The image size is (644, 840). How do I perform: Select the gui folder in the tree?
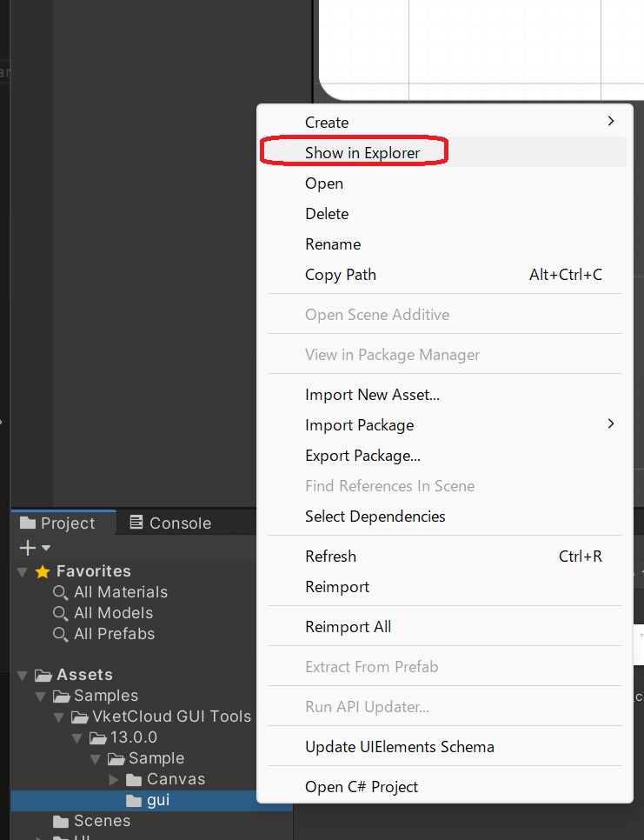(157, 800)
